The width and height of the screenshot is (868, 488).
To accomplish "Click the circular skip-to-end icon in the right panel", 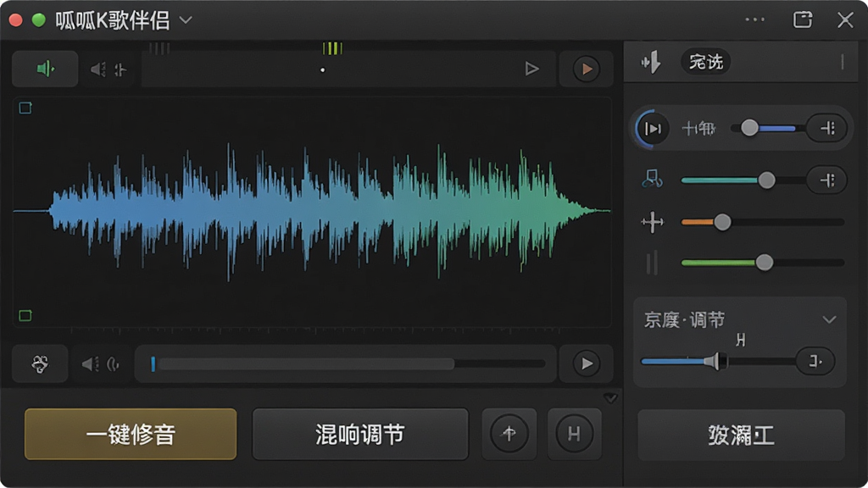I will click(x=652, y=129).
